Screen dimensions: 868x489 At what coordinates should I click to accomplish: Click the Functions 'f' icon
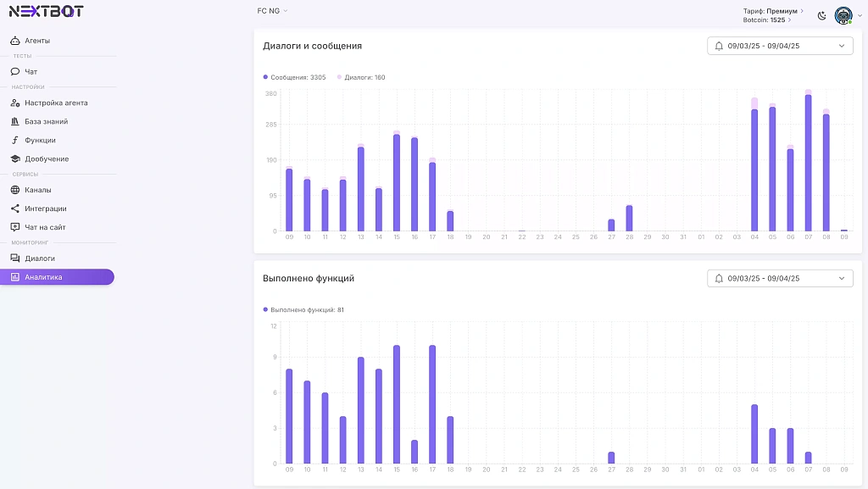point(15,141)
